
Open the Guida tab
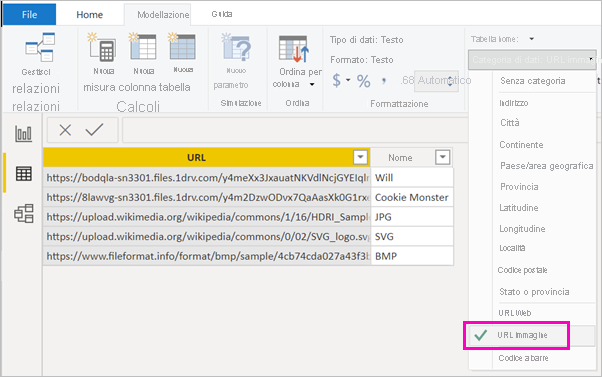pyautogui.click(x=222, y=14)
